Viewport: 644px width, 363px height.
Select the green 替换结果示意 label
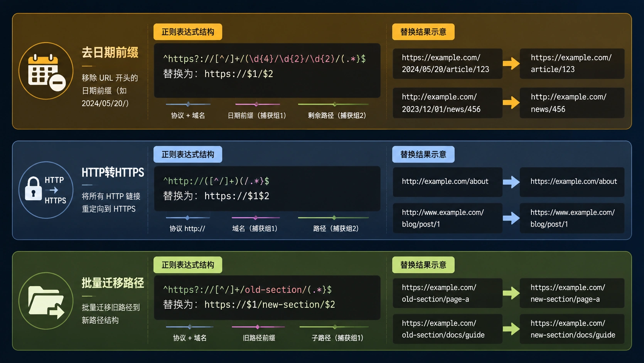tap(423, 265)
